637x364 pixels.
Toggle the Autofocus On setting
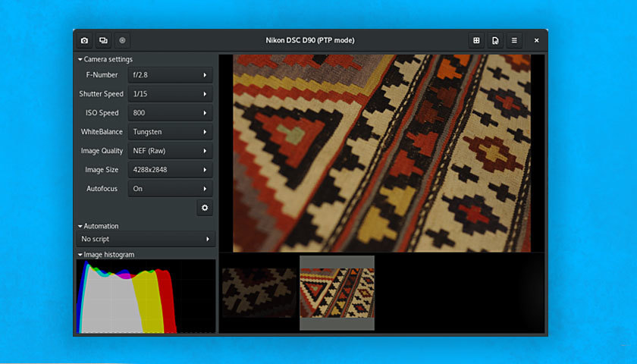[170, 189]
